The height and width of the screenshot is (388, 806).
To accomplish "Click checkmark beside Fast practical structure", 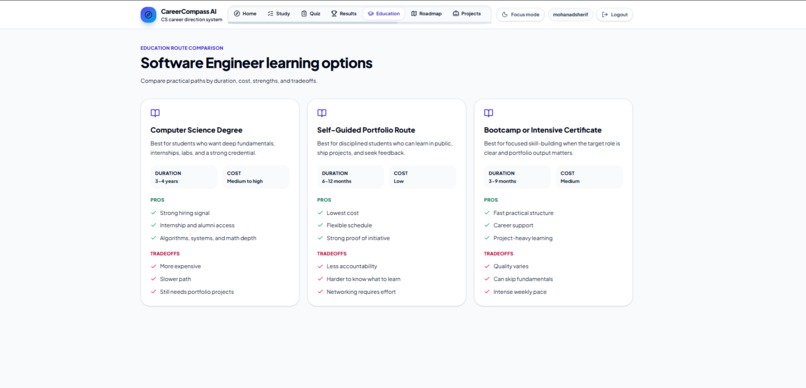I will click(x=487, y=213).
